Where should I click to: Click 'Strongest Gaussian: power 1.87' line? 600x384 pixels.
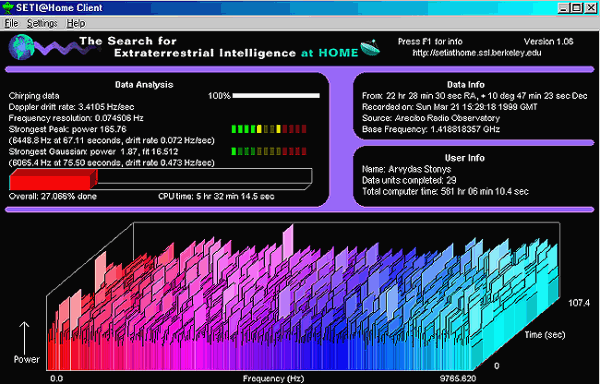point(93,152)
